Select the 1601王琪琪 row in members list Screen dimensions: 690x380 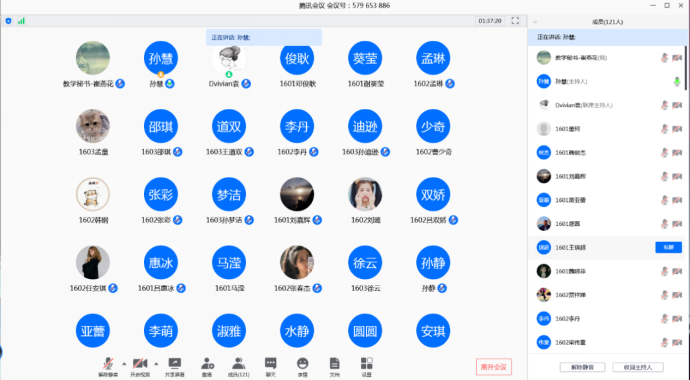click(x=607, y=247)
